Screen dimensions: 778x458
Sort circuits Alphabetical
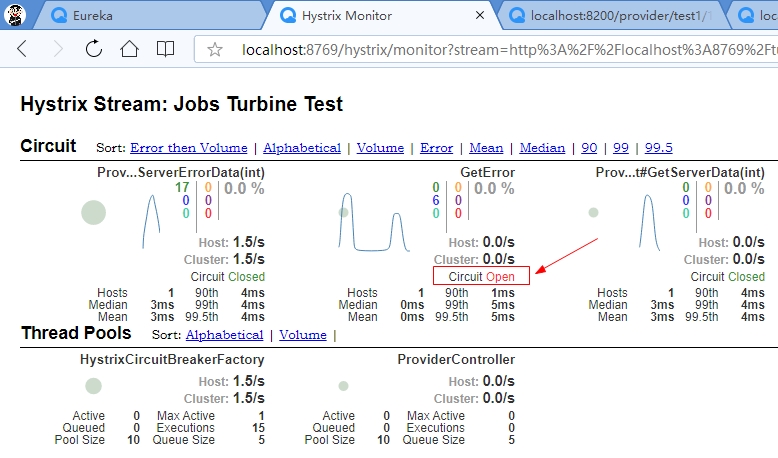(x=302, y=148)
